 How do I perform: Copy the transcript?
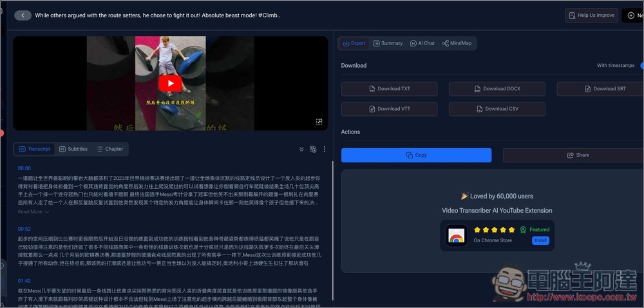(417, 155)
